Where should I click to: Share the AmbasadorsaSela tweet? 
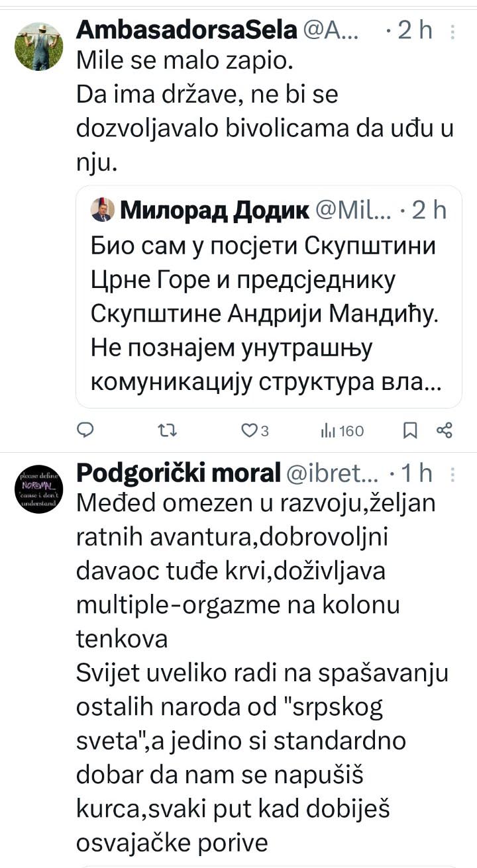(445, 431)
